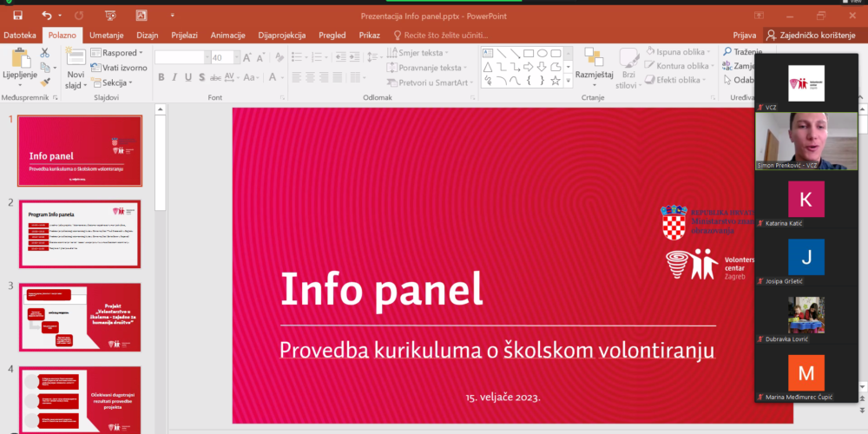Start slideshow from beginning icon in title bar
868x434 pixels.
(x=109, y=16)
